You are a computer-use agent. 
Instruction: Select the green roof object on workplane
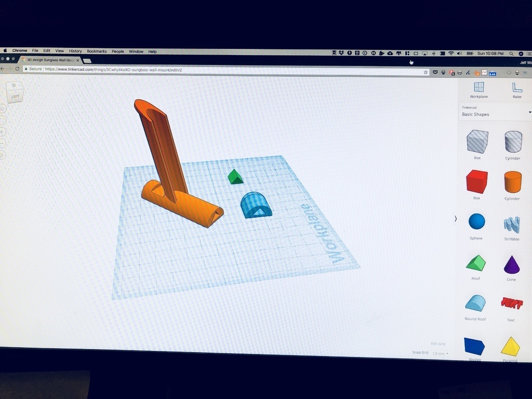tap(235, 177)
